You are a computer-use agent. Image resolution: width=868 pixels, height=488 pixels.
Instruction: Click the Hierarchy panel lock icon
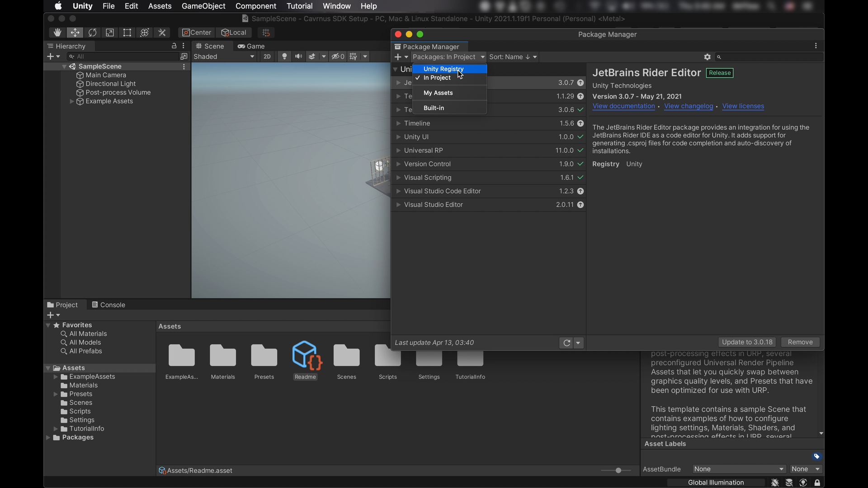(x=174, y=46)
